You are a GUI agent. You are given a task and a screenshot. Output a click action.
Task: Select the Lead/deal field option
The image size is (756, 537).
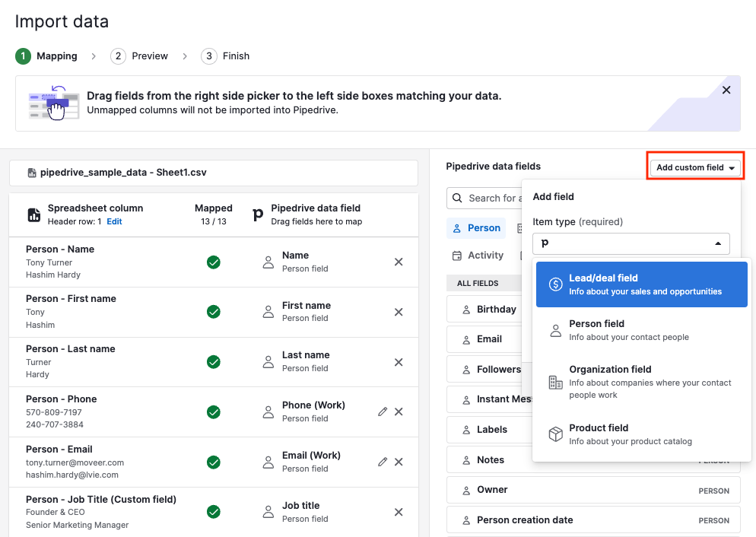coord(641,282)
